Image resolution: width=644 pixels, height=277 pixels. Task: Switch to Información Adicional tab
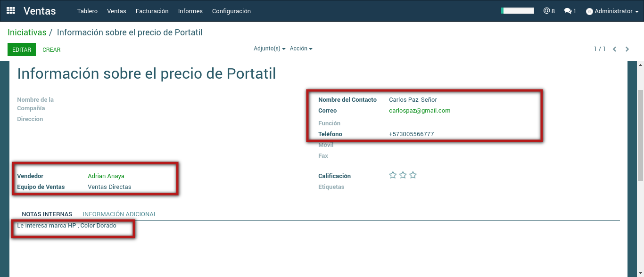[120, 214]
